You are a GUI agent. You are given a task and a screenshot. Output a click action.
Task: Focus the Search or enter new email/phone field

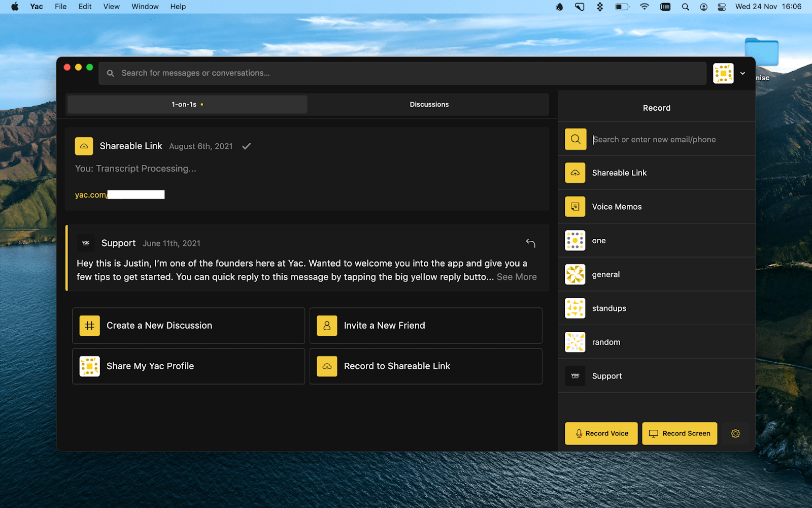670,139
